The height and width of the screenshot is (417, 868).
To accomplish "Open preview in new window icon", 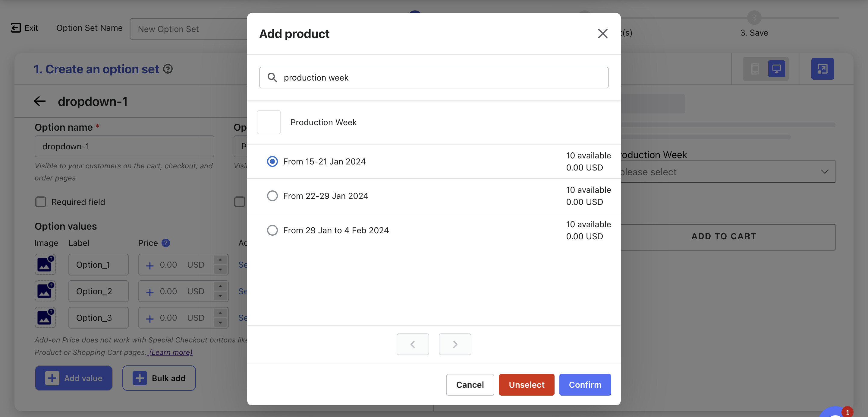I will [x=822, y=69].
